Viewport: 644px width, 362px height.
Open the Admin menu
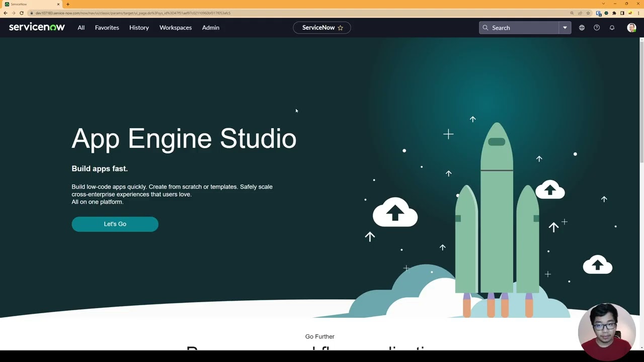point(211,28)
